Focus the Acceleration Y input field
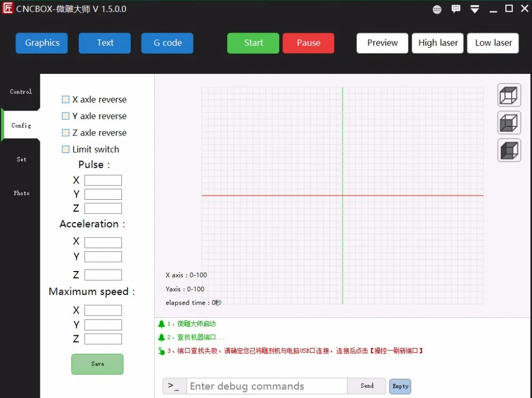 103,257
